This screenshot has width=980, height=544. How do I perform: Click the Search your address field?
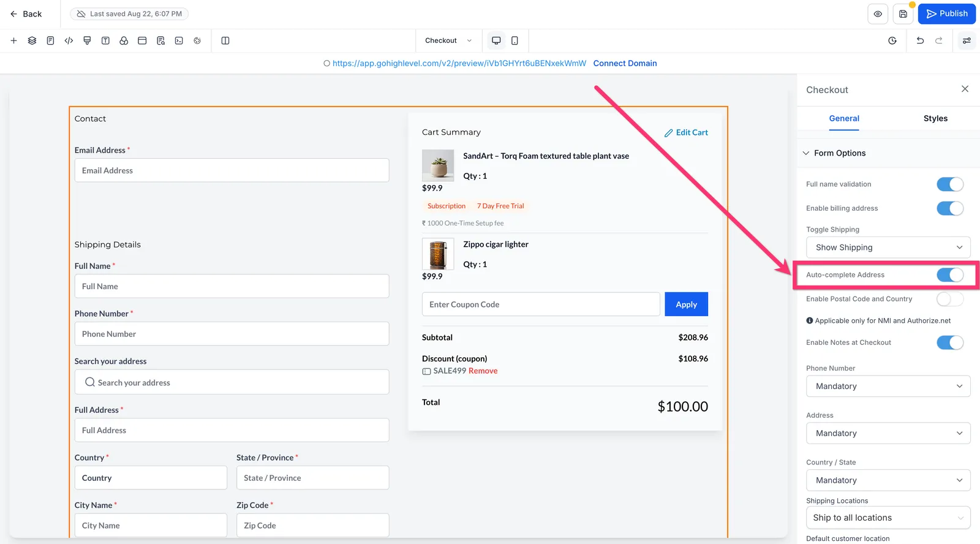tap(232, 382)
